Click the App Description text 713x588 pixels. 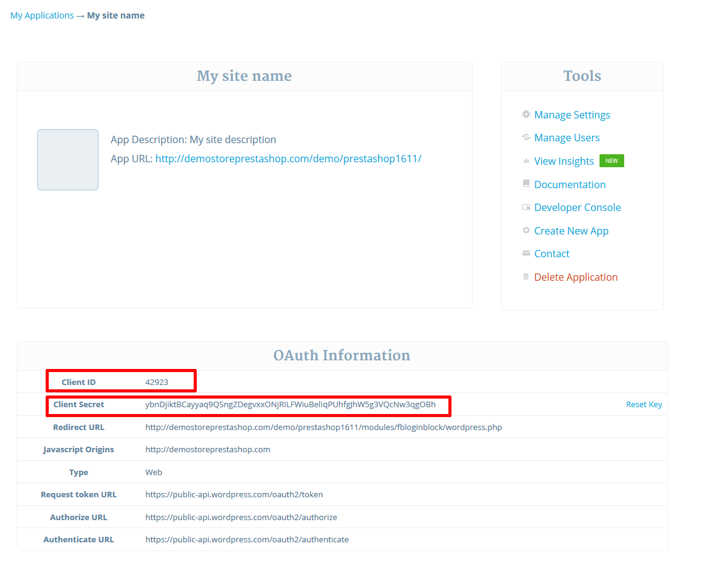tap(193, 139)
